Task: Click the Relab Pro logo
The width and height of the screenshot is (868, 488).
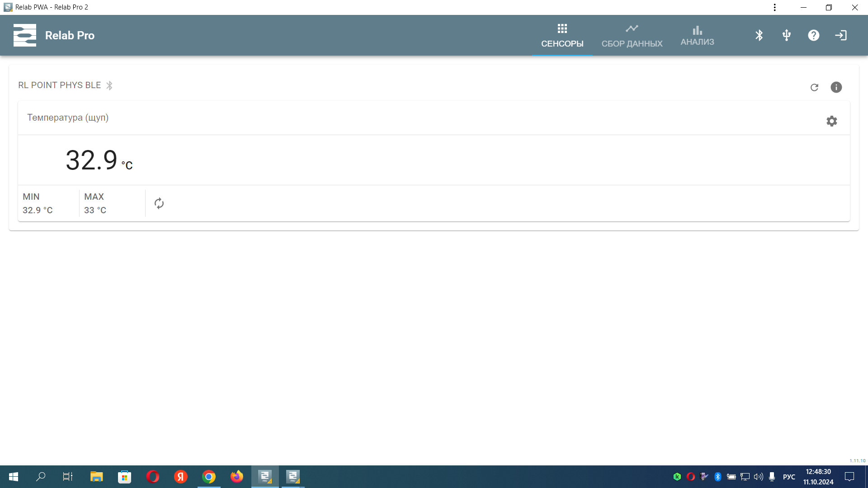Action: pyautogui.click(x=25, y=35)
